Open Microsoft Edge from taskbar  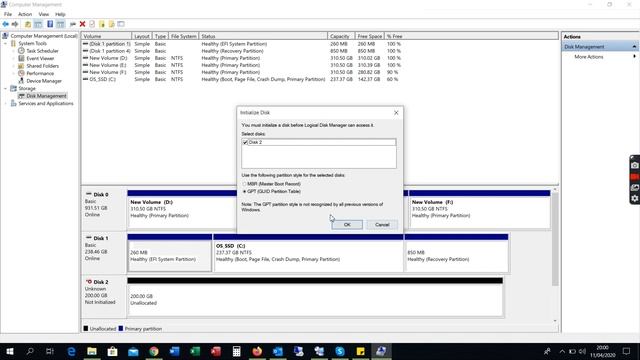click(x=71, y=351)
